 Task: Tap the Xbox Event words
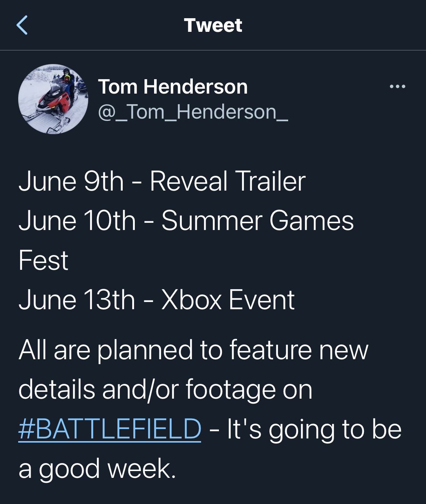click(228, 300)
